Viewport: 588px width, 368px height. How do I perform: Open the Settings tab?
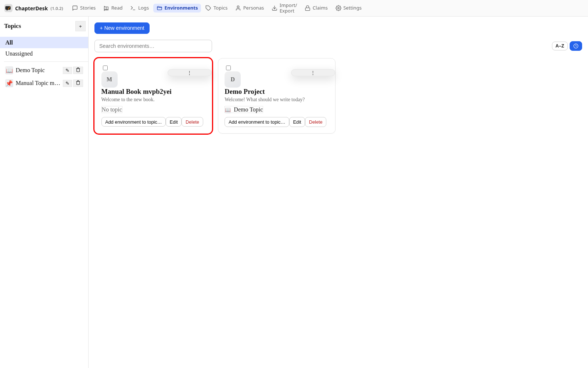[x=348, y=8]
